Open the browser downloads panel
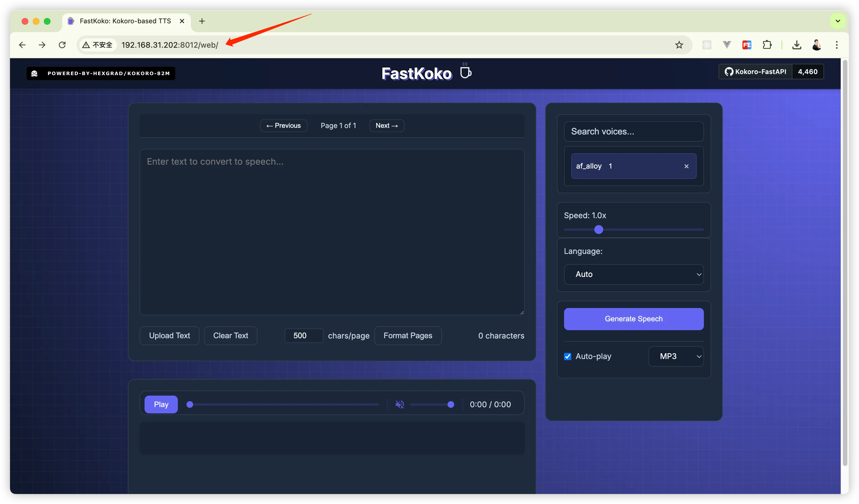859x504 pixels. coord(797,45)
